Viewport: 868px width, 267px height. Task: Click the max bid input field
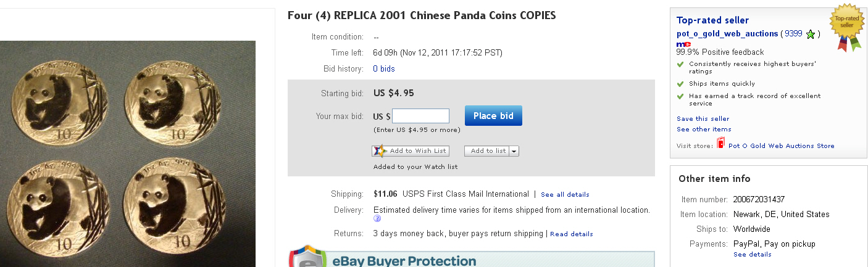(420, 116)
